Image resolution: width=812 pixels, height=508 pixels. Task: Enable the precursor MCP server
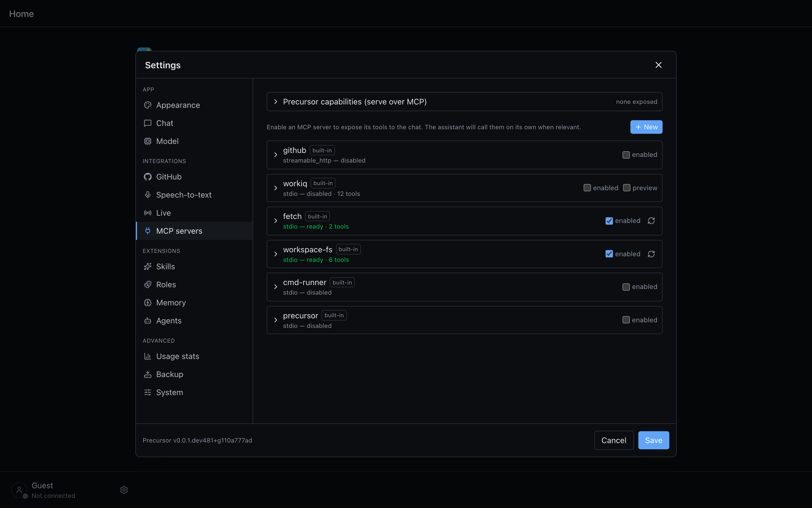[x=626, y=320]
